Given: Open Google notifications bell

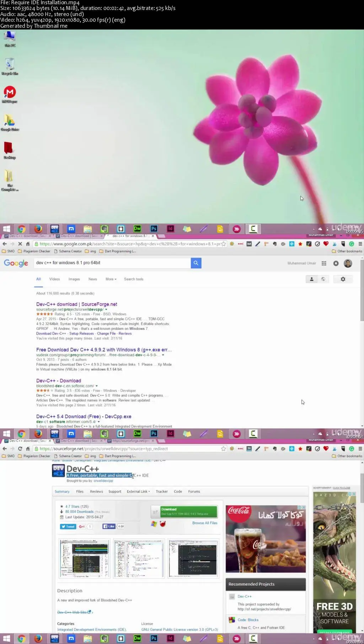Looking at the screenshot, I should pyautogui.click(x=336, y=263).
